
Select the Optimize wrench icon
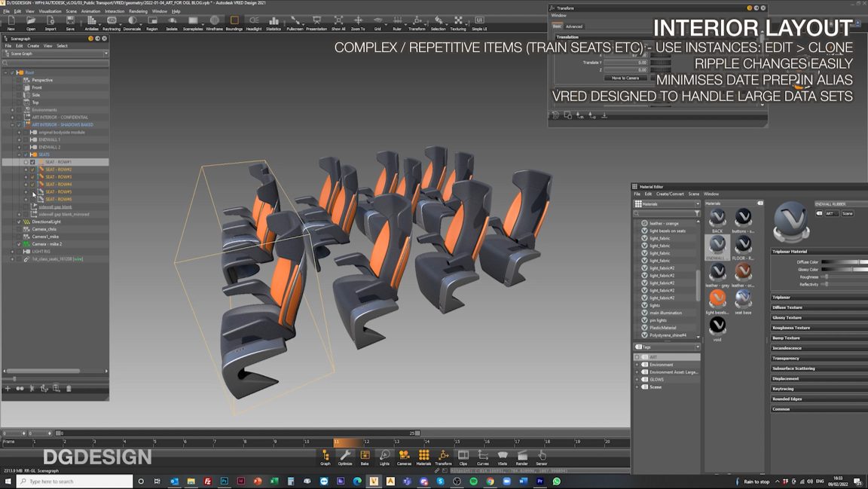point(346,456)
